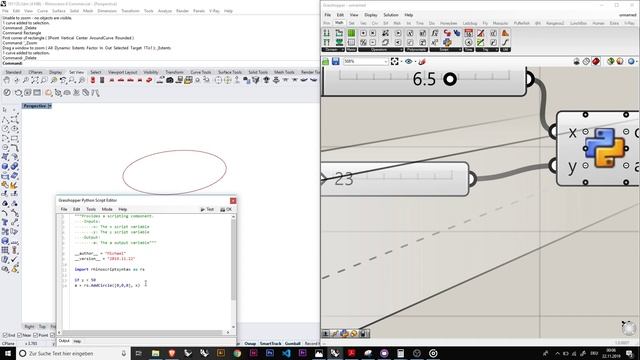
Task: Close the Grasshopper Python Script Editor
Action: pos(233,200)
